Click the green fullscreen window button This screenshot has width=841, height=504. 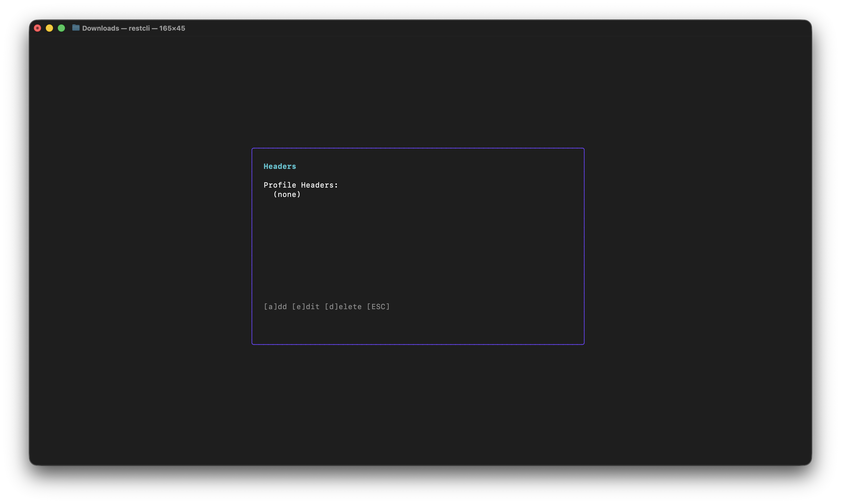coord(62,28)
